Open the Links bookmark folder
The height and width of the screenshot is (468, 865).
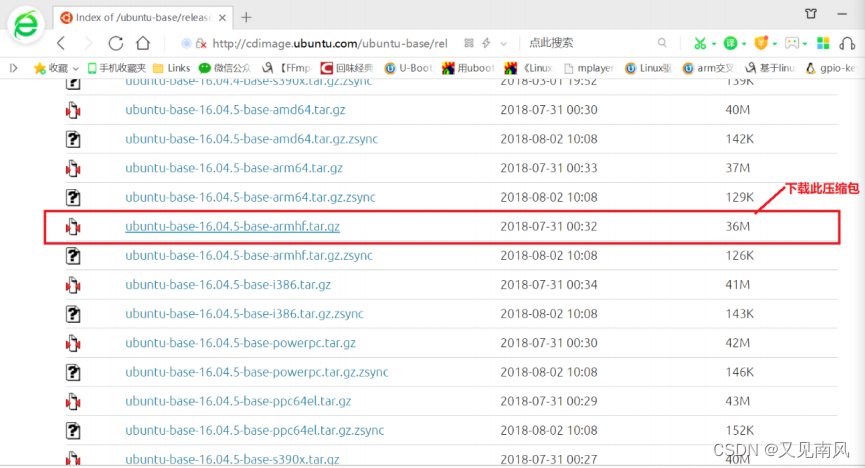(172, 68)
